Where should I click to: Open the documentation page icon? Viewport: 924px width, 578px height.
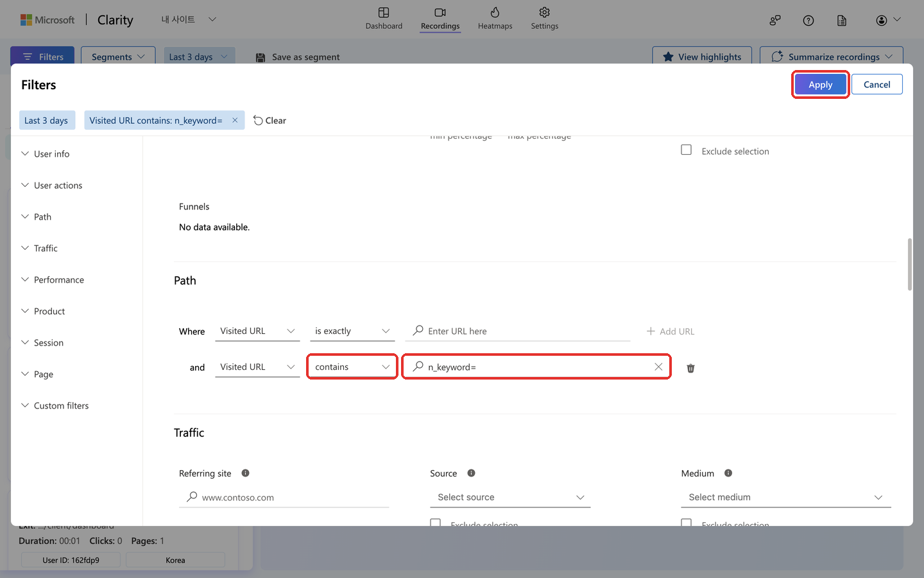tap(842, 21)
